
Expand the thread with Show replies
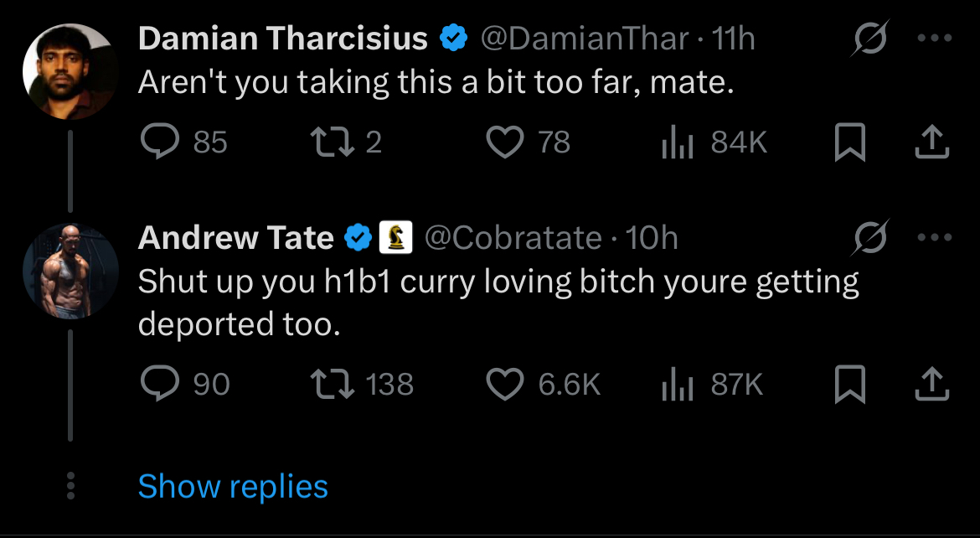coord(233,487)
